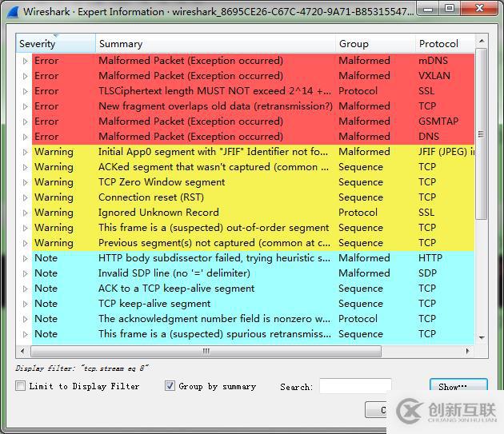Expand the out-of-order segment warning
The height and width of the screenshot is (434, 504).
click(x=25, y=228)
